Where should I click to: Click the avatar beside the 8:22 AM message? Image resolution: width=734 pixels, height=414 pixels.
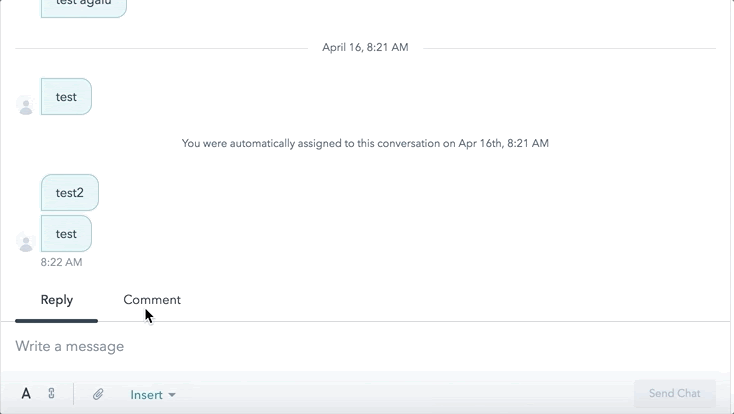click(26, 242)
